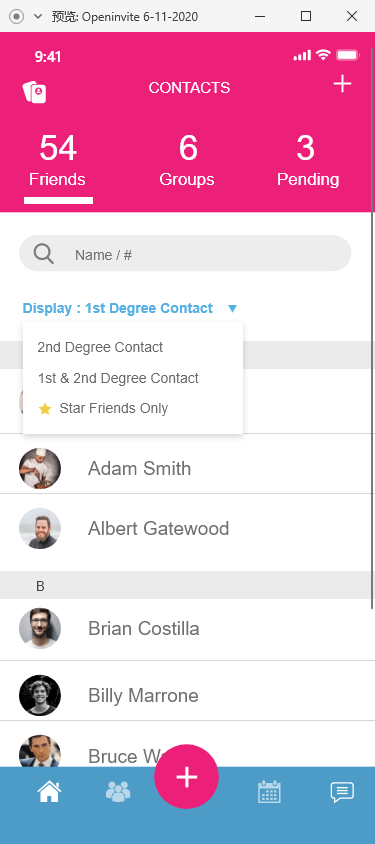Select 2nd Degree Contact option

click(x=100, y=347)
